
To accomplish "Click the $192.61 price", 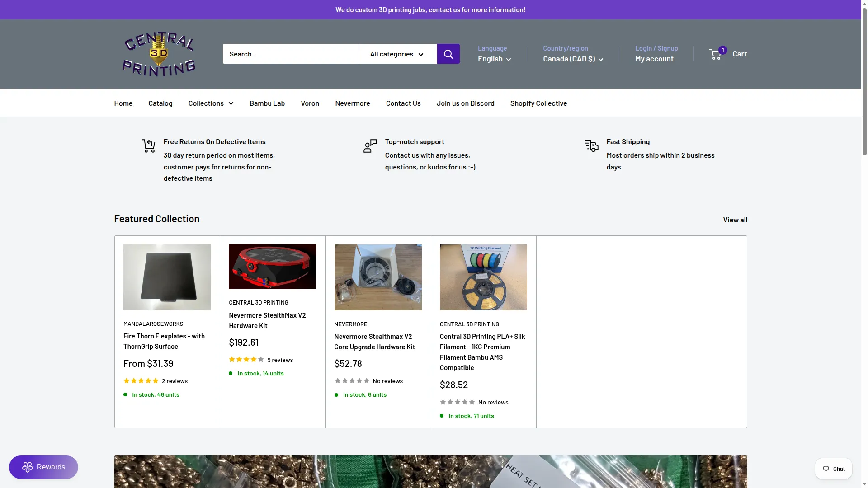I will 244,342.
